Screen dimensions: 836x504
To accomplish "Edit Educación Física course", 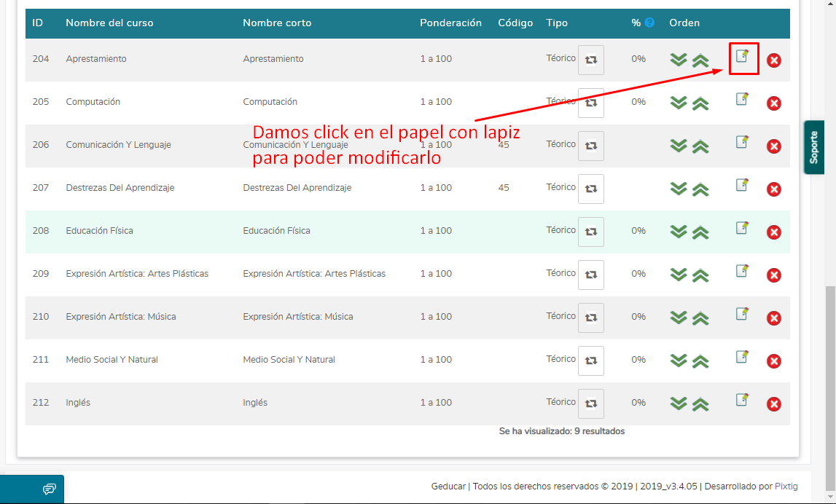I will (742, 227).
